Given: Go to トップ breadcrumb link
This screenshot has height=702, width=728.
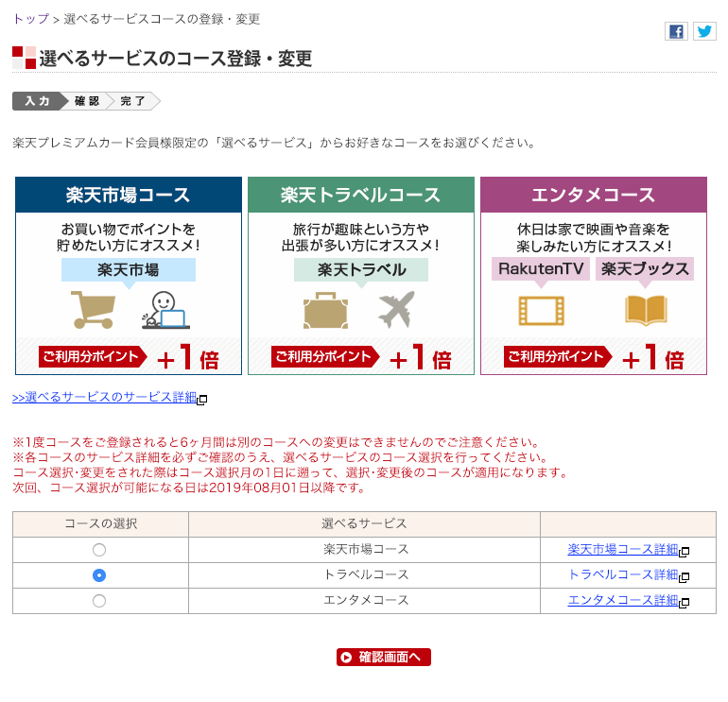Looking at the screenshot, I should (x=30, y=19).
